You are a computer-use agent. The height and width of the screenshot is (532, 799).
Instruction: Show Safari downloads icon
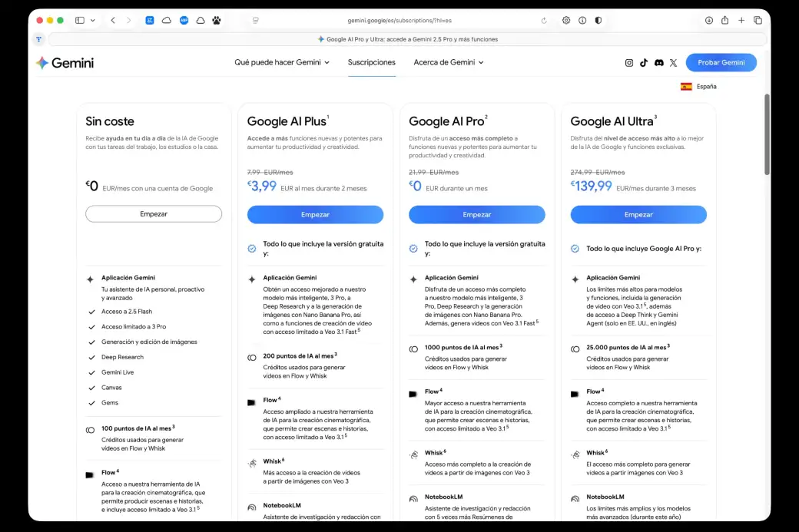(x=708, y=20)
